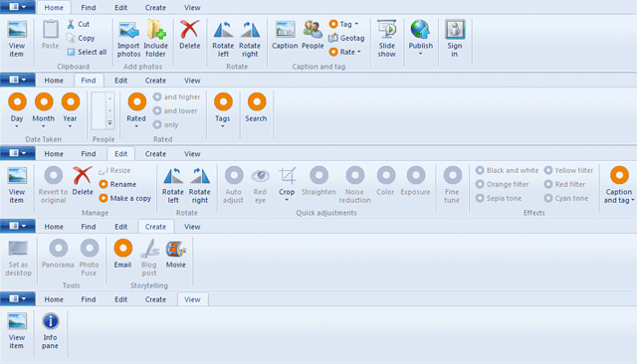Apply the Red filter effect
This screenshot has width=637, height=364.
tap(564, 184)
